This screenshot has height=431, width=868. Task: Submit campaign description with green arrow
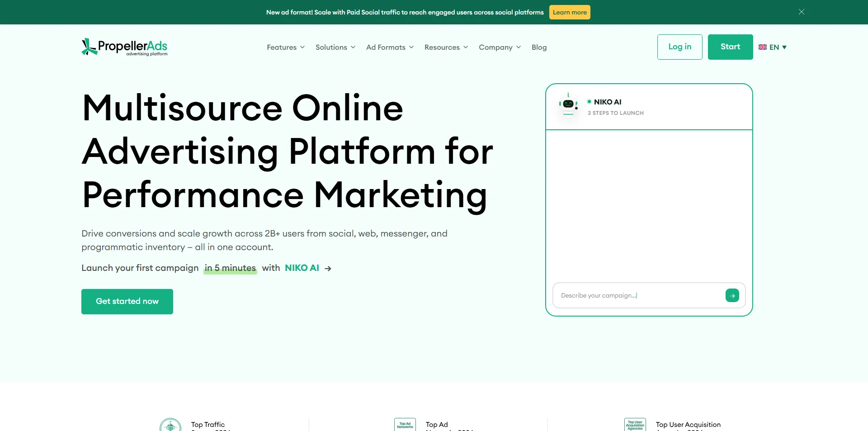(x=732, y=295)
